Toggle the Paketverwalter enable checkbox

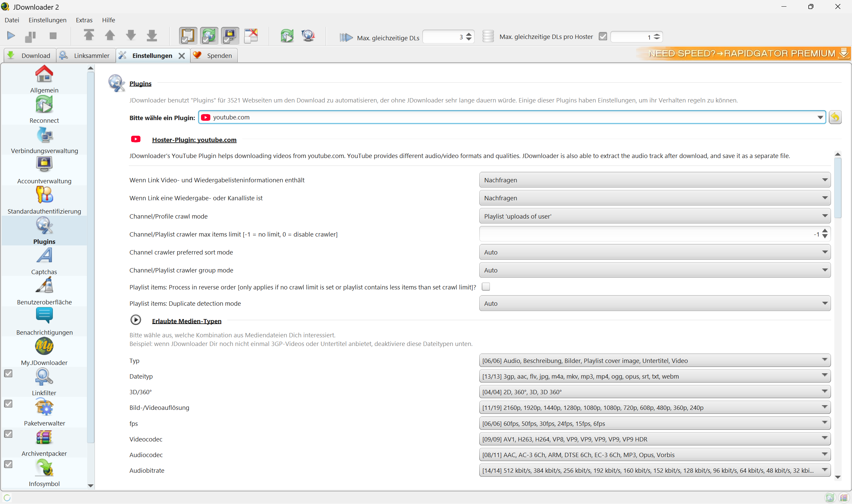click(9, 404)
